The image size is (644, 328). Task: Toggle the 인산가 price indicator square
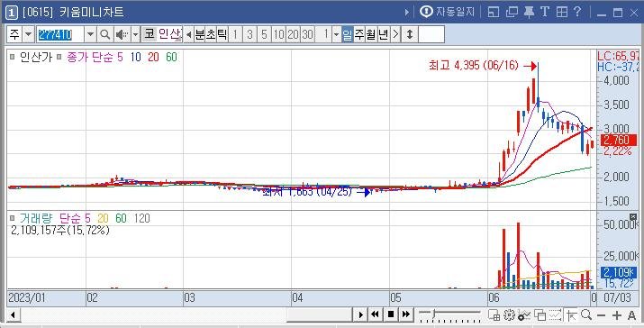pyautogui.click(x=14, y=57)
